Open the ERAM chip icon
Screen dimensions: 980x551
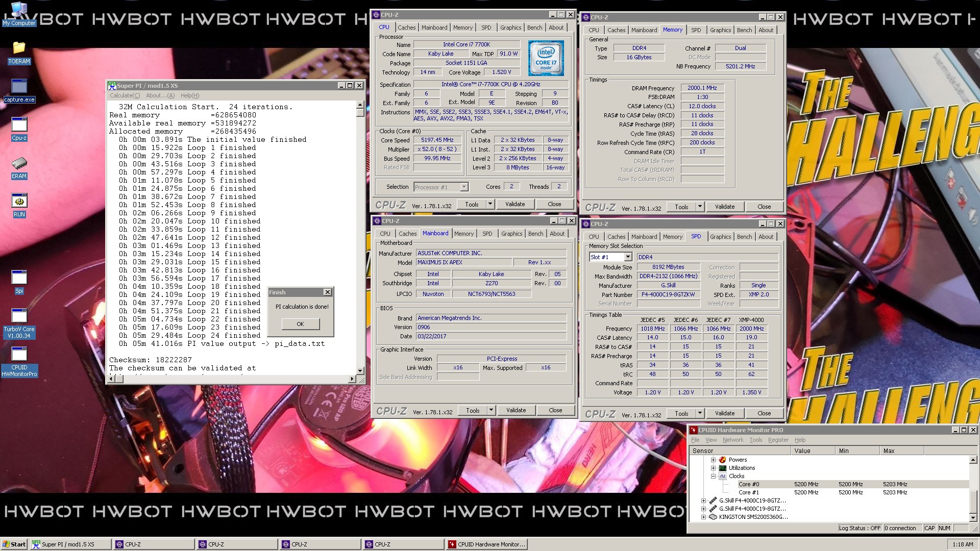click(19, 168)
